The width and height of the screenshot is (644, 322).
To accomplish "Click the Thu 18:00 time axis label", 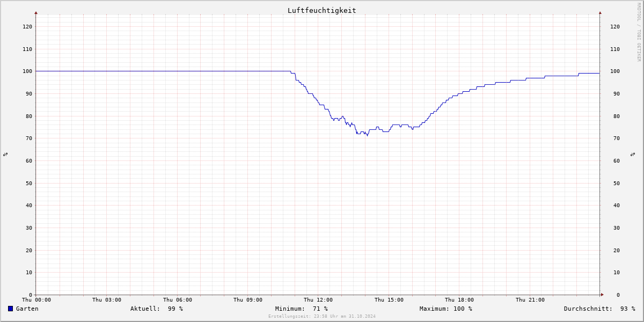I will [x=459, y=300].
